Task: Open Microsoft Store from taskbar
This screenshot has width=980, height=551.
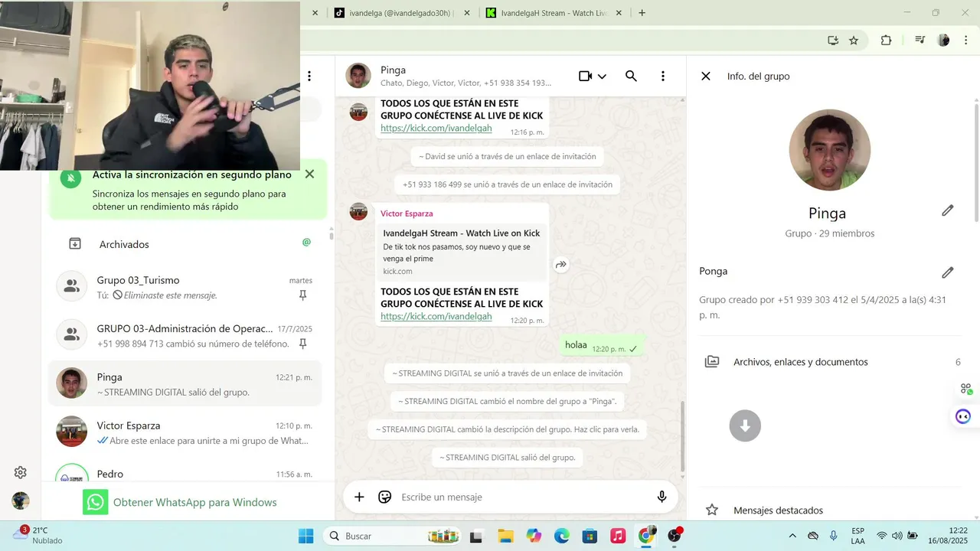Action: pos(590,536)
